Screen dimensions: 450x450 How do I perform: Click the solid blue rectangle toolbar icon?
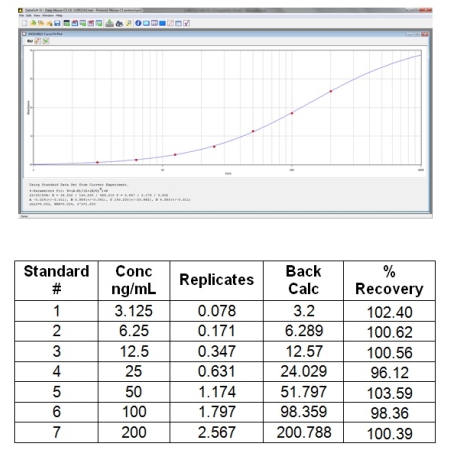[162, 23]
